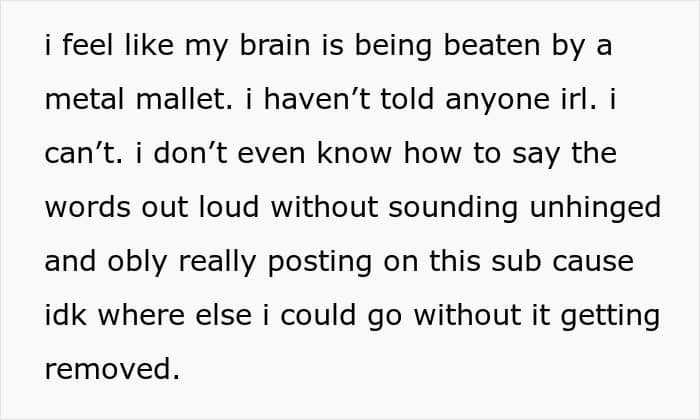Click the word "could"

click(318, 316)
